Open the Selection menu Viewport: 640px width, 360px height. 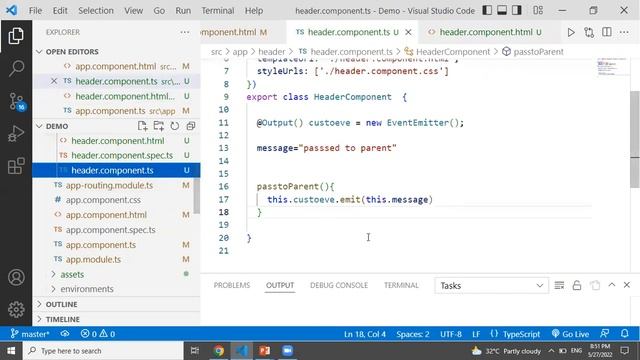(x=96, y=11)
